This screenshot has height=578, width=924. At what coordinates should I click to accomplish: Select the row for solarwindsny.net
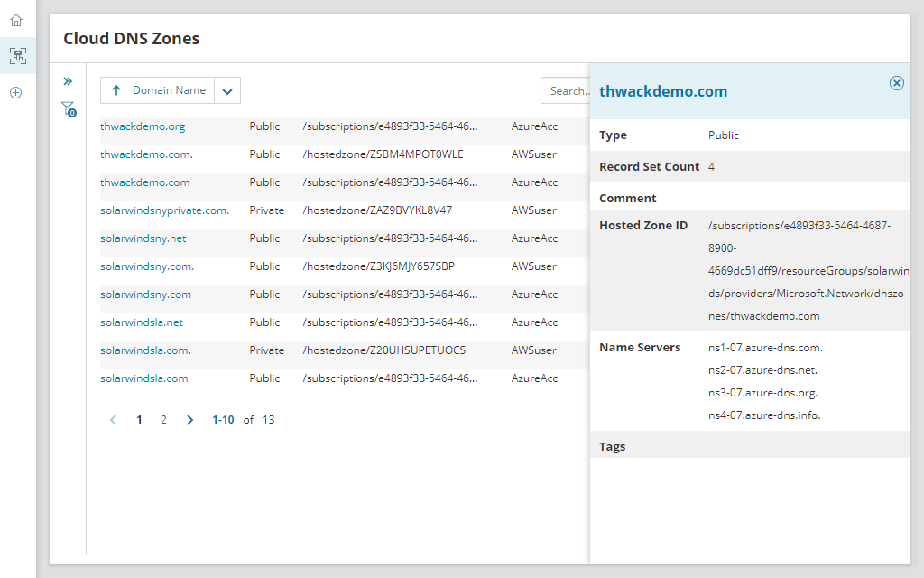tap(143, 238)
